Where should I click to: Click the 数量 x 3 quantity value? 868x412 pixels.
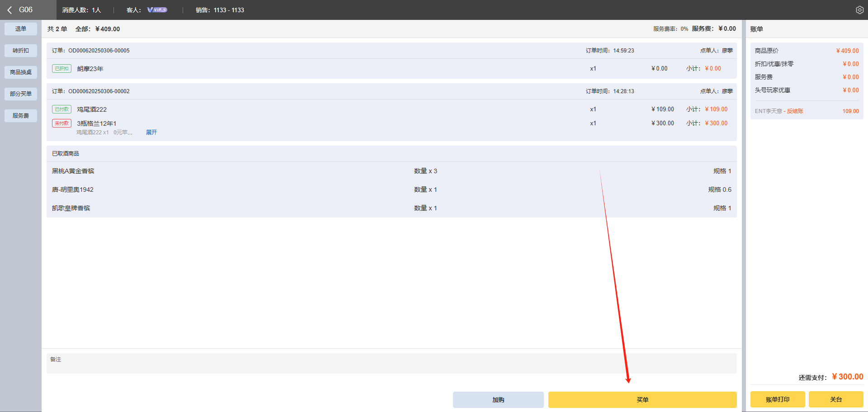(x=425, y=171)
